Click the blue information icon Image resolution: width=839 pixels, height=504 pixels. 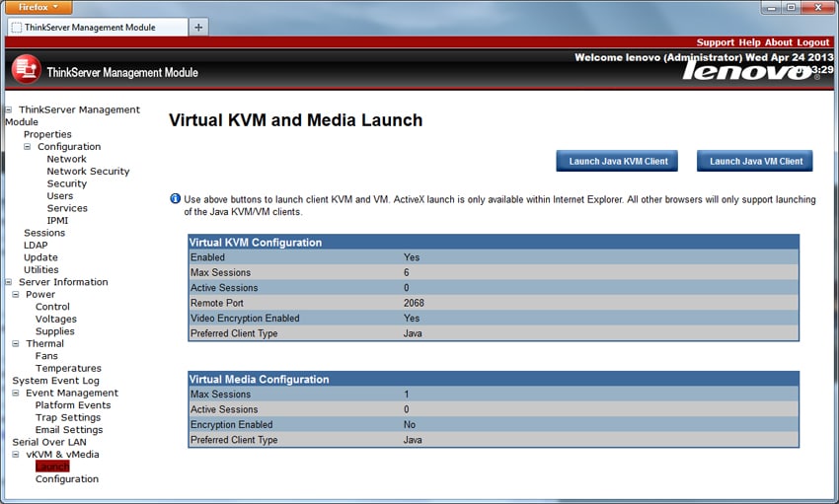(175, 199)
